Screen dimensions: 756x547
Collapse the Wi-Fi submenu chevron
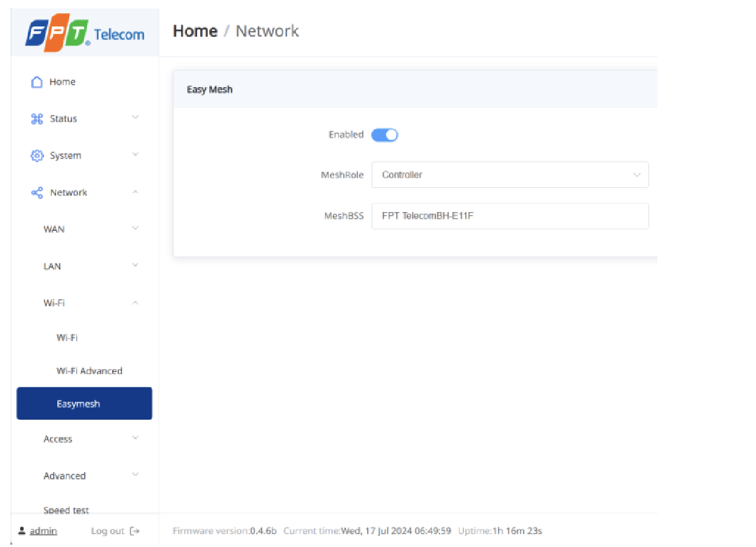pos(135,302)
